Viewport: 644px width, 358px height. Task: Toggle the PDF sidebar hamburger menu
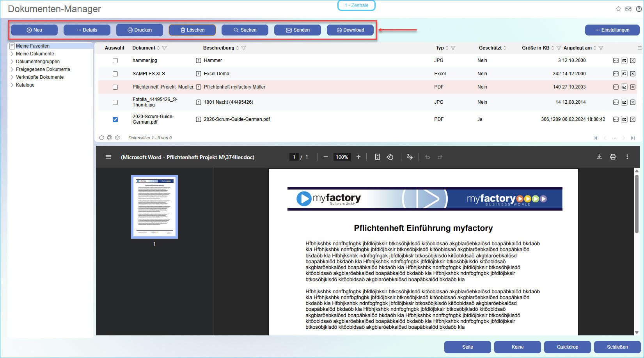click(x=108, y=157)
